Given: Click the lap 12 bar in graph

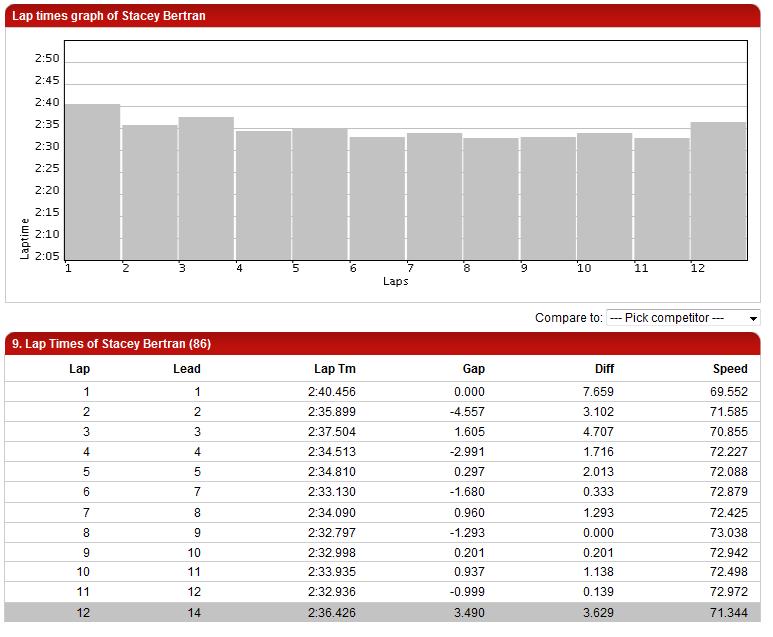Looking at the screenshot, I should point(718,191).
